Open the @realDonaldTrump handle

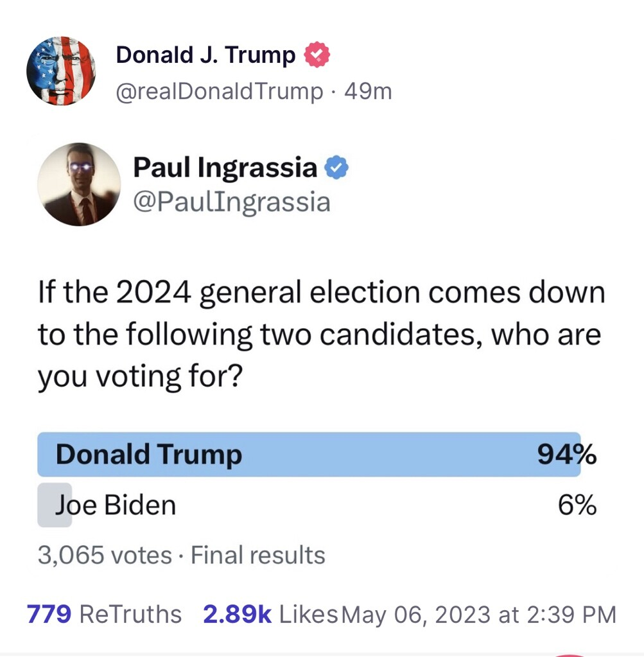click(x=219, y=92)
